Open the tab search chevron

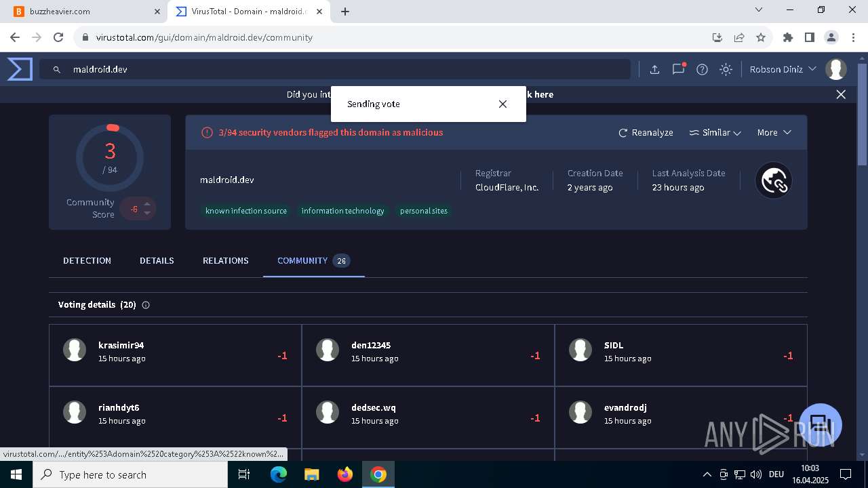[759, 10]
